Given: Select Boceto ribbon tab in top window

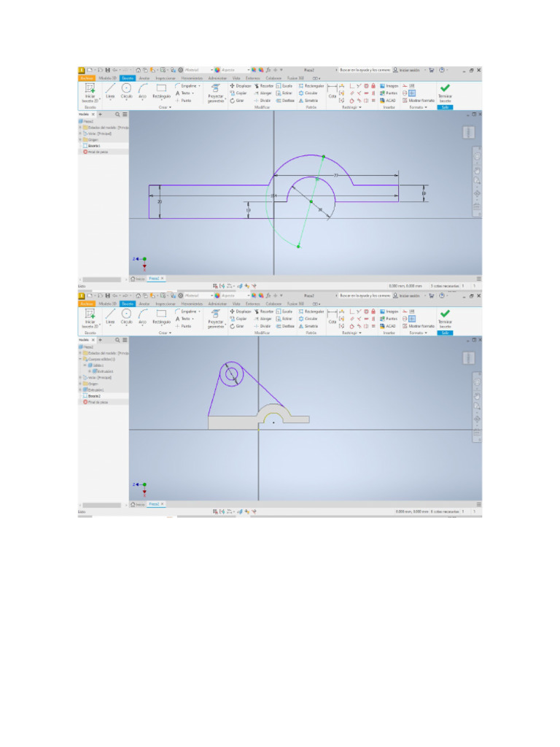Looking at the screenshot, I should tap(128, 78).
